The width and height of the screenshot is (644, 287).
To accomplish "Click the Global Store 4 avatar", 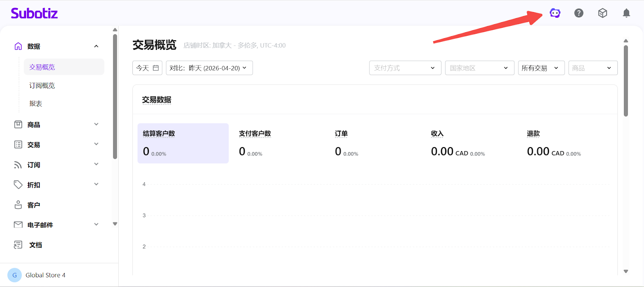I will [x=14, y=275].
